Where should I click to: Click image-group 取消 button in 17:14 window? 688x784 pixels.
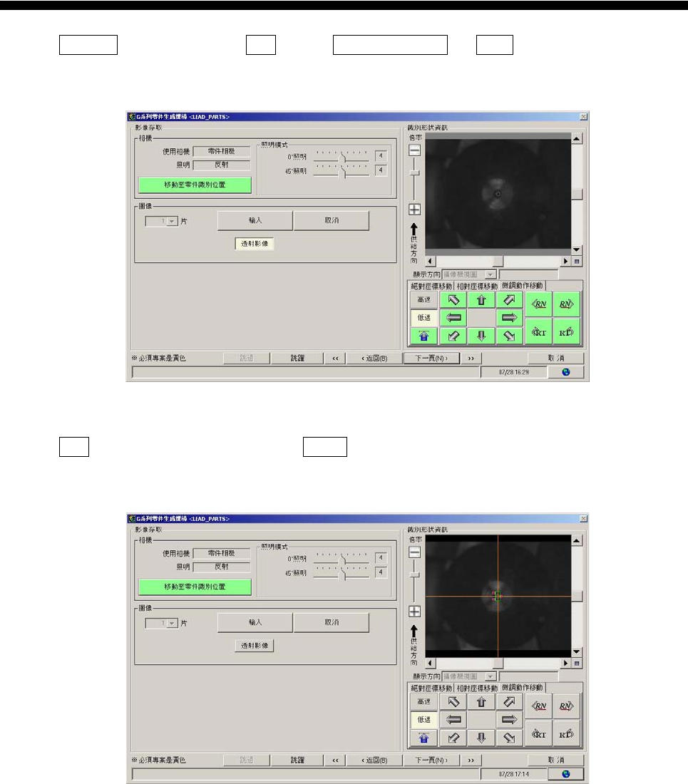click(332, 622)
